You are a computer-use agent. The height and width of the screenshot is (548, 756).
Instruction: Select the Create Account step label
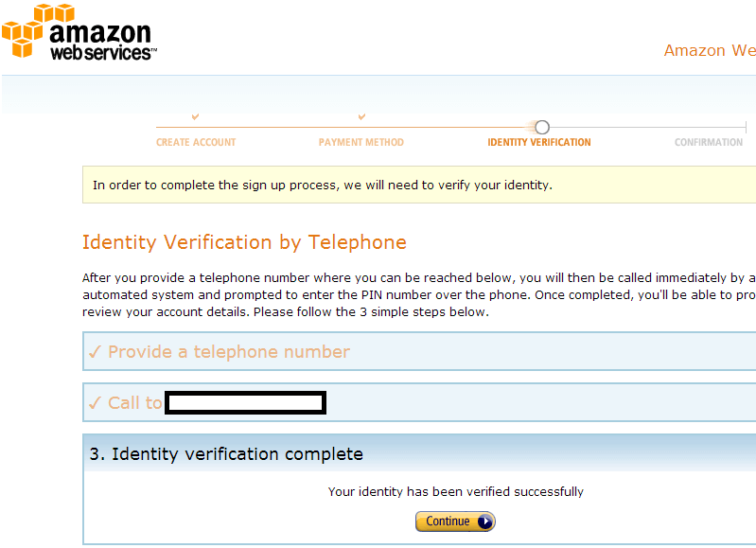(x=196, y=143)
